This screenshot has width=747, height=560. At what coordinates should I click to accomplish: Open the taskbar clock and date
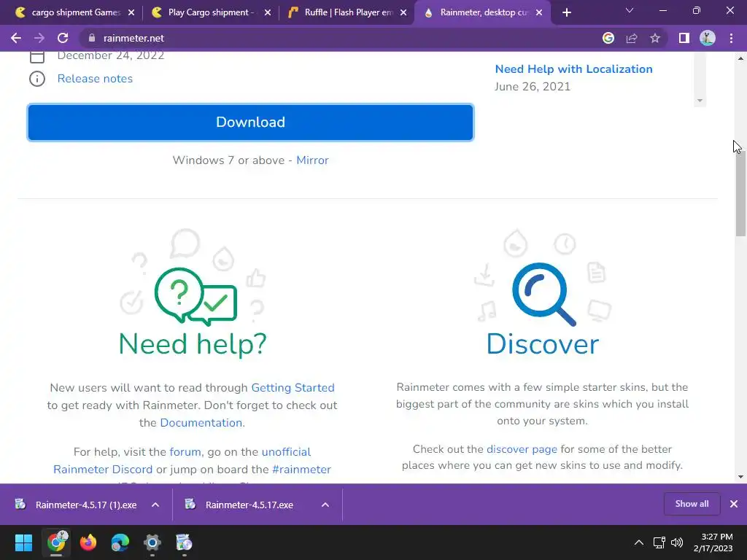(713, 542)
